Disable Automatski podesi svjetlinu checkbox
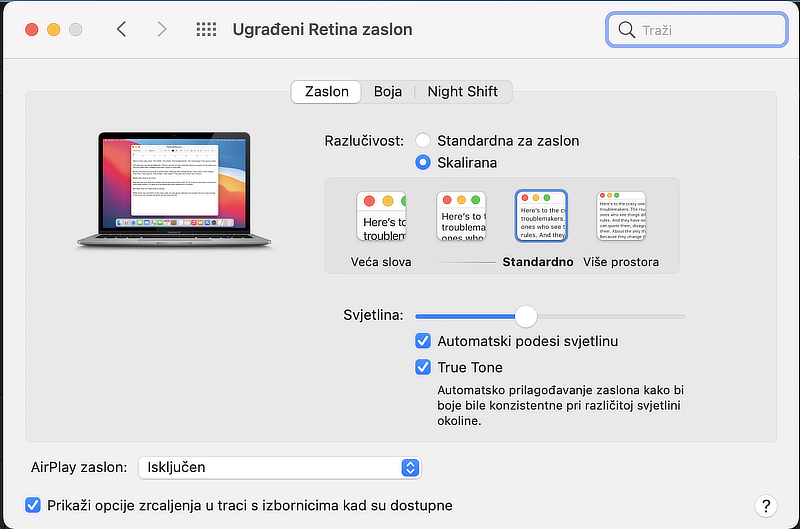800x529 pixels. (423, 341)
